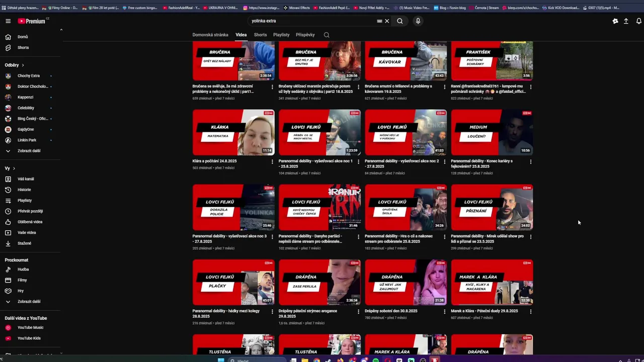Switch to Domovská stránka tab
Viewport: 644px width, 362px height.
click(x=210, y=35)
